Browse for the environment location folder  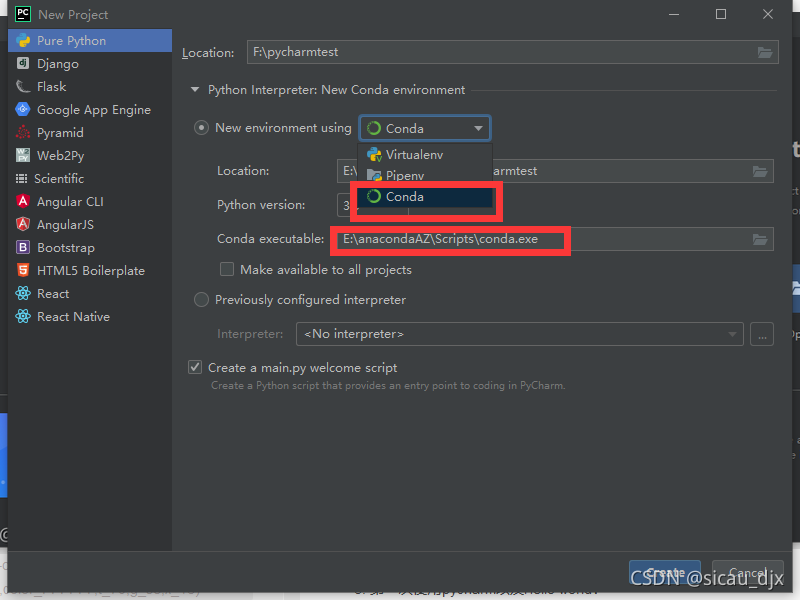click(760, 171)
